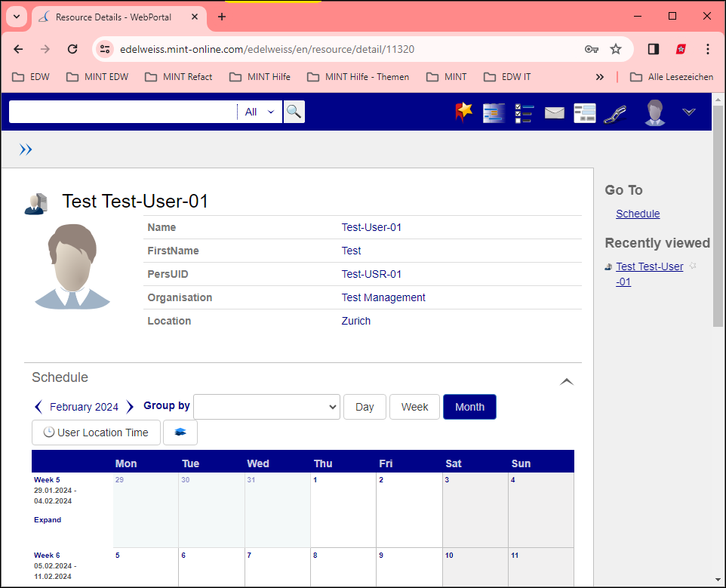Open the Gantt schedule icon in header
This screenshot has height=588, width=726.
494,112
